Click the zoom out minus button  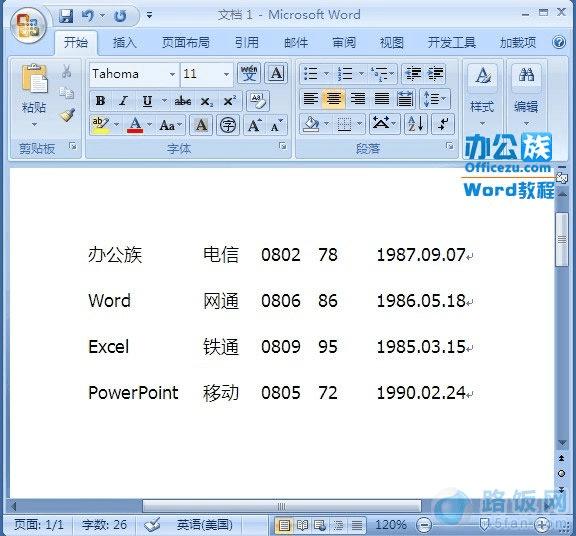click(423, 525)
